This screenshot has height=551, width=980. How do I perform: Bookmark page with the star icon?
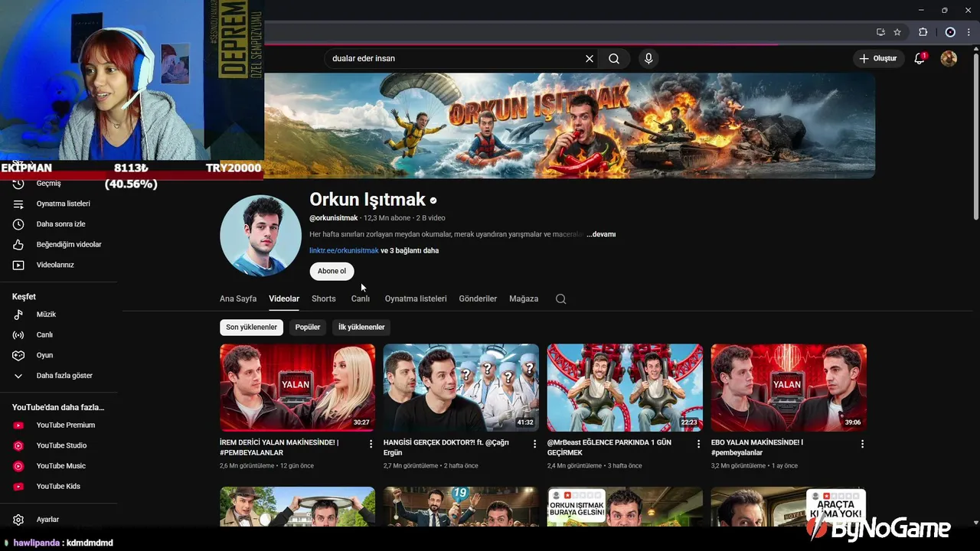coord(897,32)
